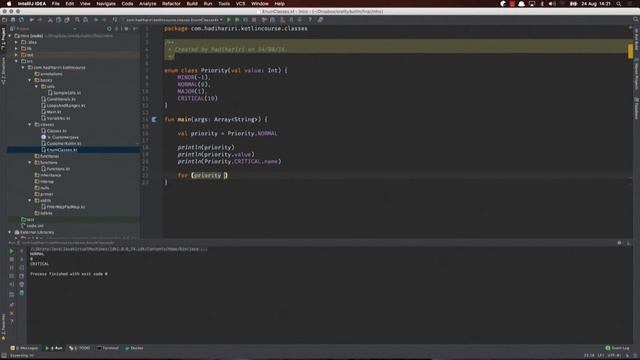
Task: Expand the lib folder
Action: [x=16, y=49]
